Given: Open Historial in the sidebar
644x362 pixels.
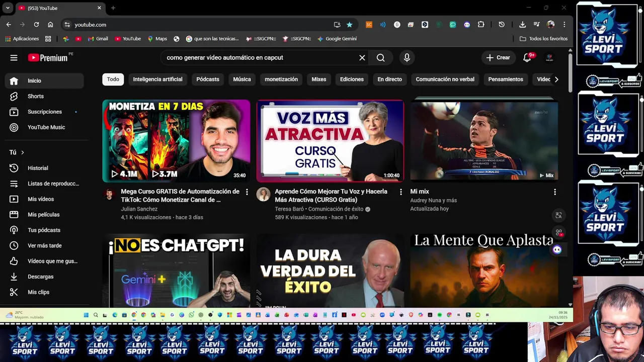Looking at the screenshot, I should coord(44,168).
